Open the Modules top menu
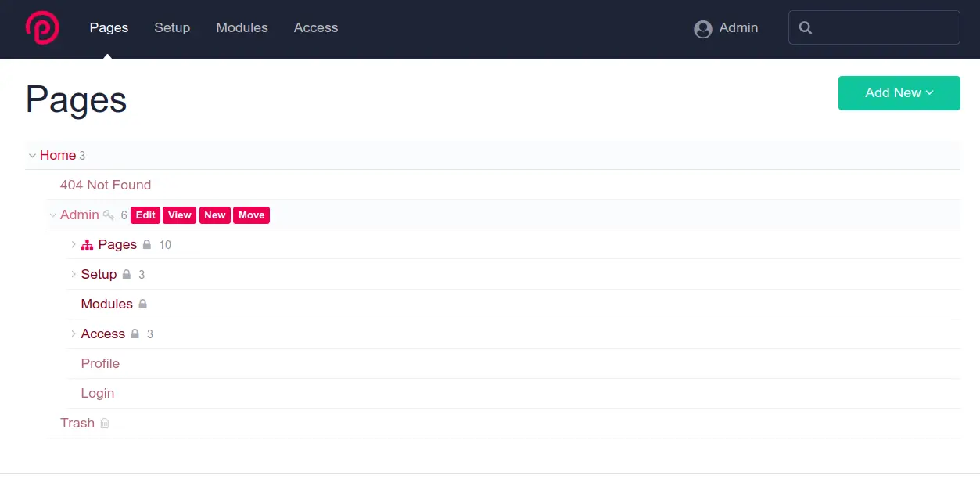 coord(242,27)
